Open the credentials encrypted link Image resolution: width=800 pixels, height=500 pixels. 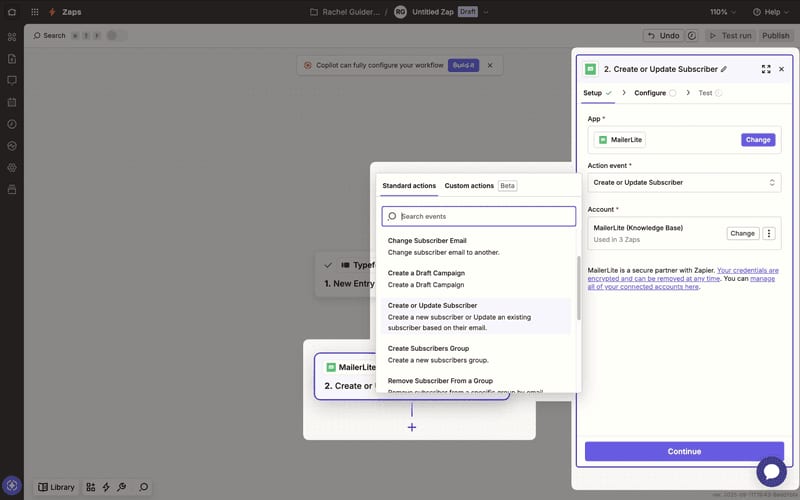683,274
